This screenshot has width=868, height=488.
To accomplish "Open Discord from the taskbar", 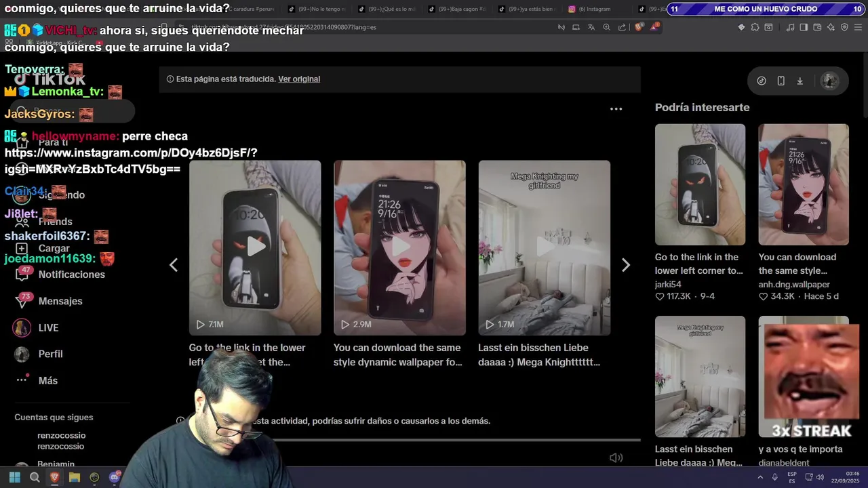I will click(x=115, y=477).
